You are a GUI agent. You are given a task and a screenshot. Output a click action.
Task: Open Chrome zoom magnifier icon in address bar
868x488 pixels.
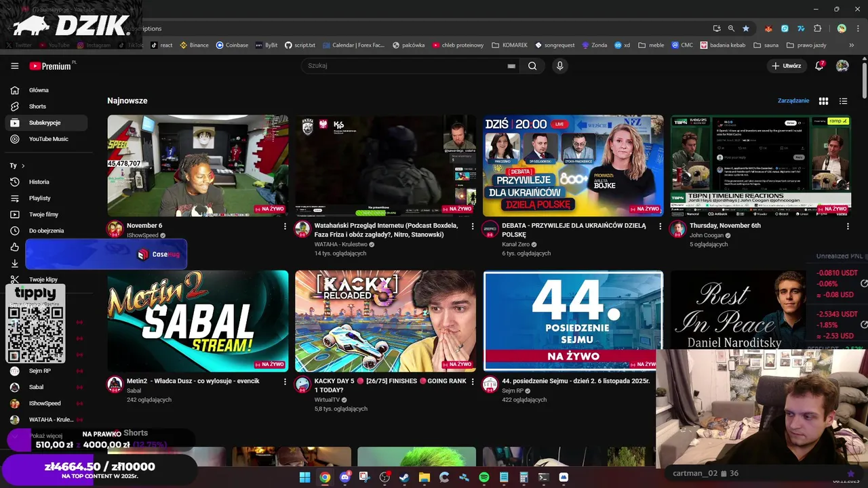pos(731,28)
